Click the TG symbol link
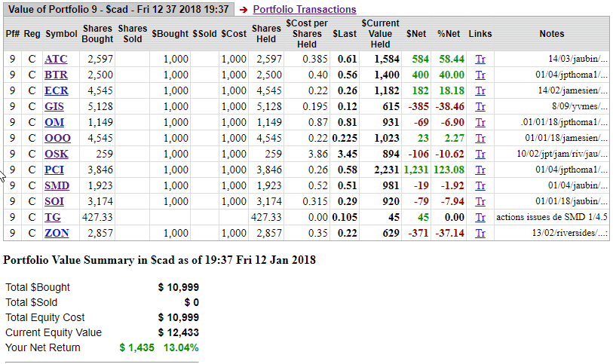 (x=53, y=217)
